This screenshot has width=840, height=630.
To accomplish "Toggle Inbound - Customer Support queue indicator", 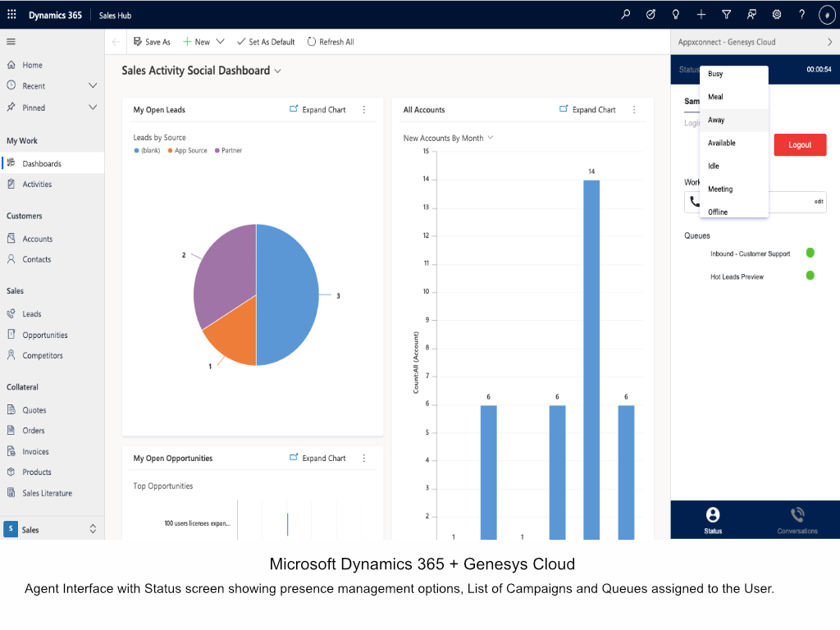I will tap(810, 253).
